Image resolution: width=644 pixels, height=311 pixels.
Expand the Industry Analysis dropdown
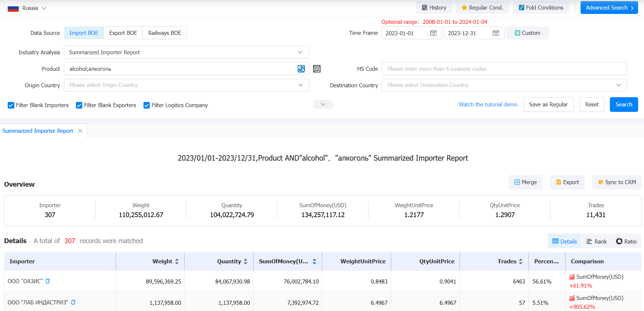pyautogui.click(x=186, y=52)
